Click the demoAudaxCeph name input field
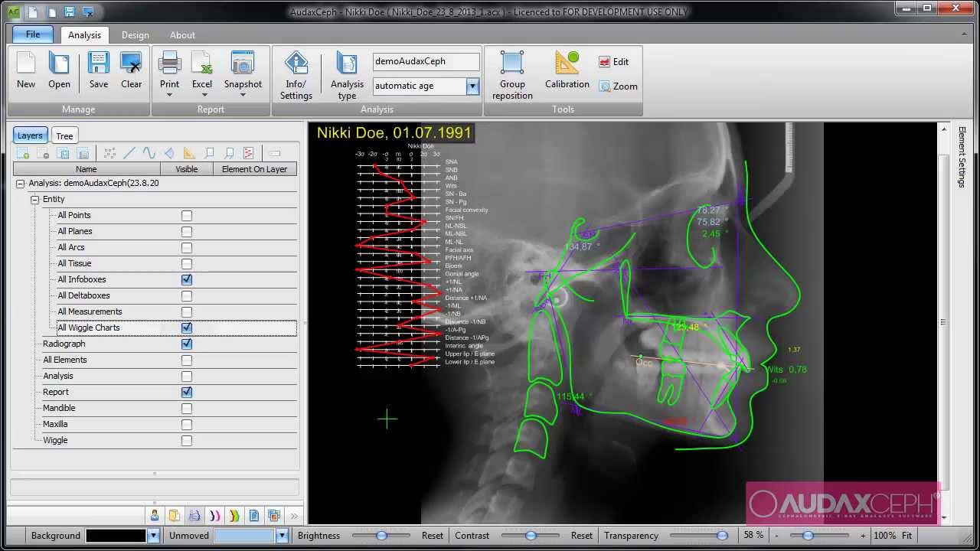The image size is (980, 551). tap(426, 61)
